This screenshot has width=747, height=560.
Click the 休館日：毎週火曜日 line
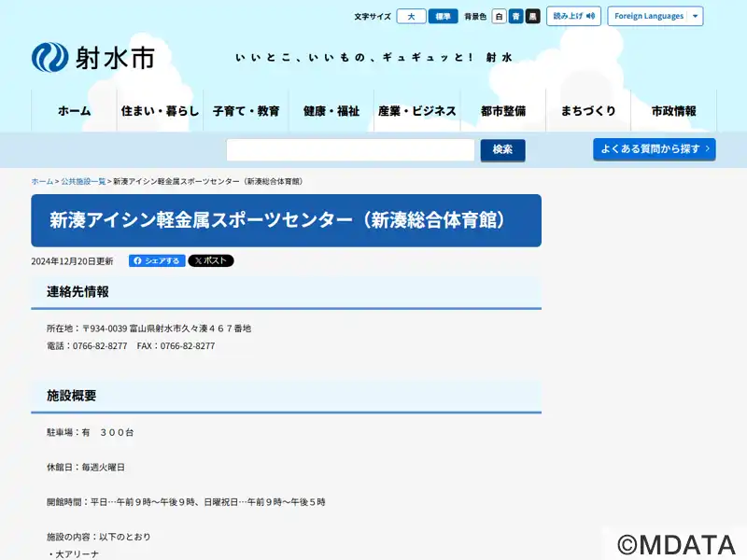(x=86, y=468)
